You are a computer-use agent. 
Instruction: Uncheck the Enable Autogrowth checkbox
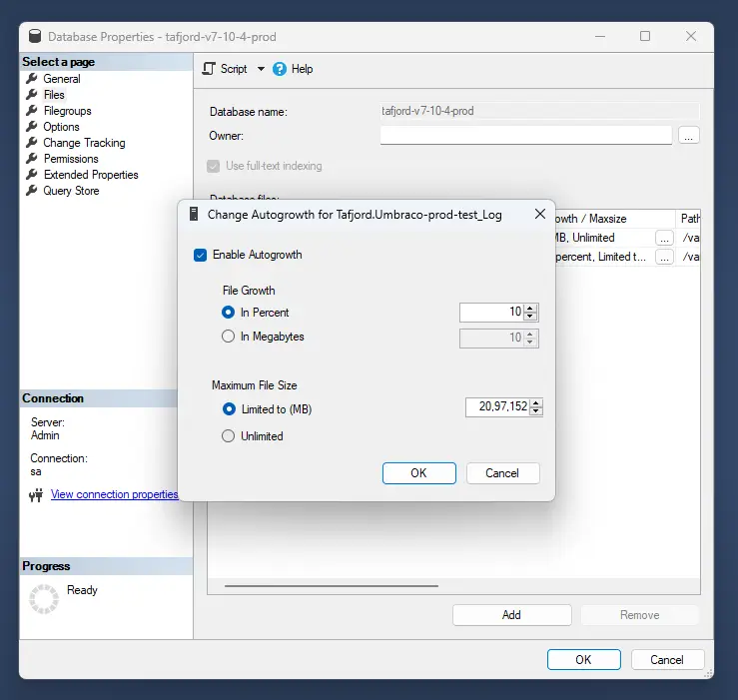[201, 255]
